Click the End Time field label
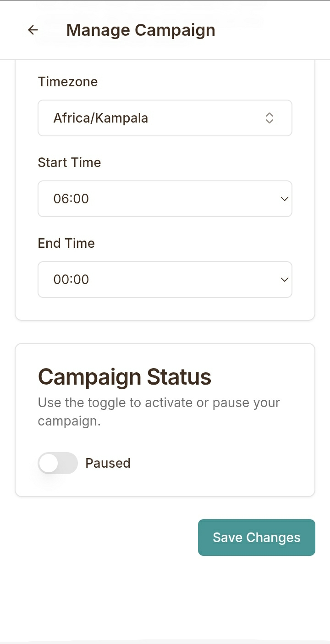 (x=66, y=243)
